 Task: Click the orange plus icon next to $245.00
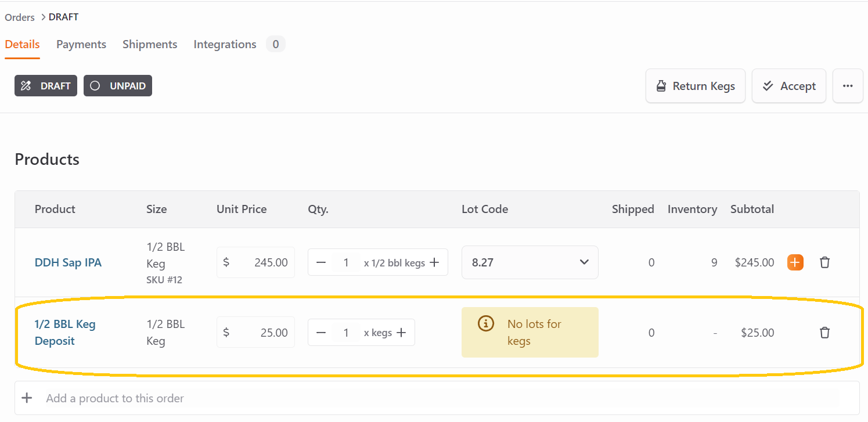[795, 262]
